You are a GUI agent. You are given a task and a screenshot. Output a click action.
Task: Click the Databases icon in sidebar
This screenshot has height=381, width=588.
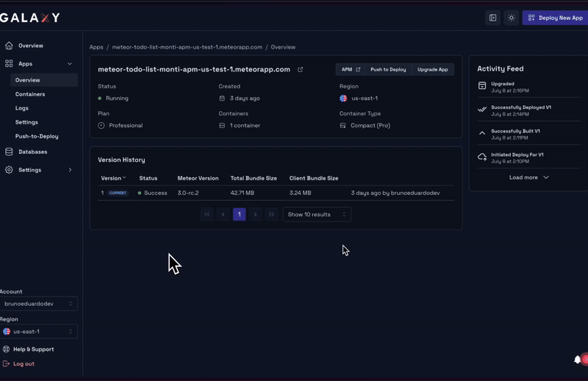tap(9, 152)
